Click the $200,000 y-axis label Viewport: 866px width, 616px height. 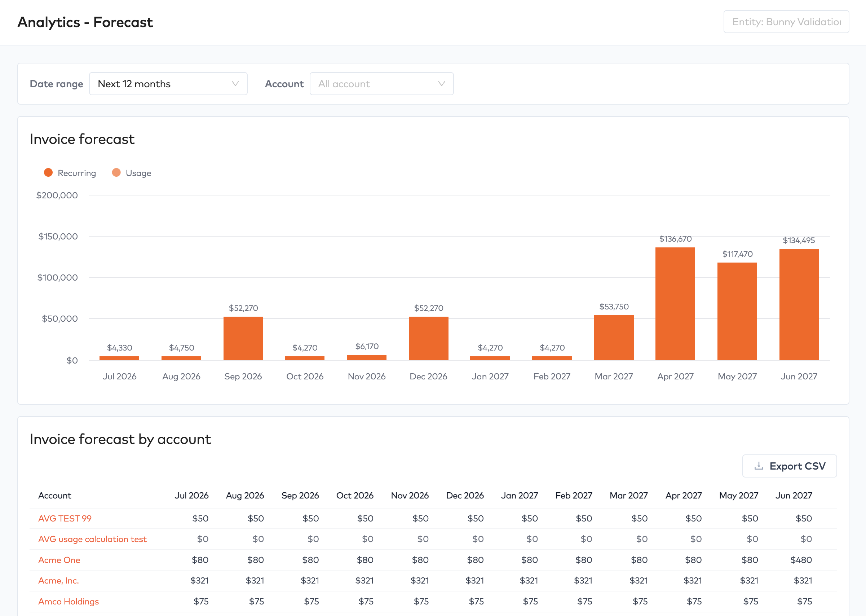[57, 195]
